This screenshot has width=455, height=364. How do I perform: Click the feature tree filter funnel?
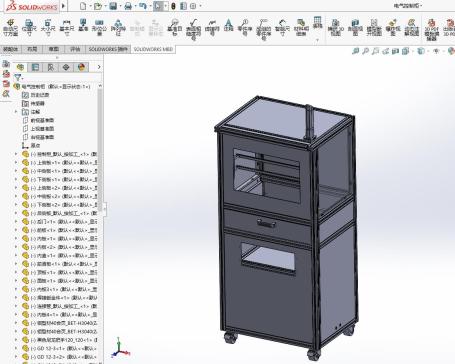[x=18, y=78]
